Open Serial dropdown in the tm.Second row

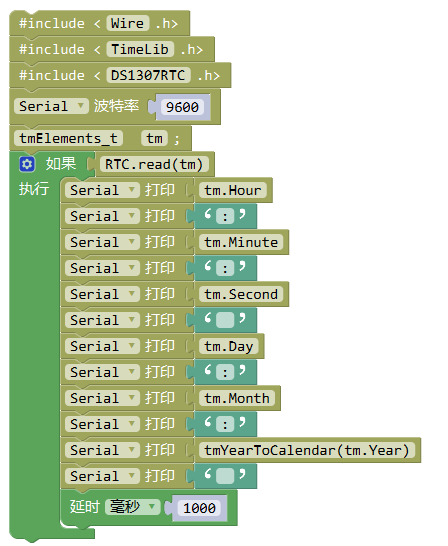coord(102,294)
